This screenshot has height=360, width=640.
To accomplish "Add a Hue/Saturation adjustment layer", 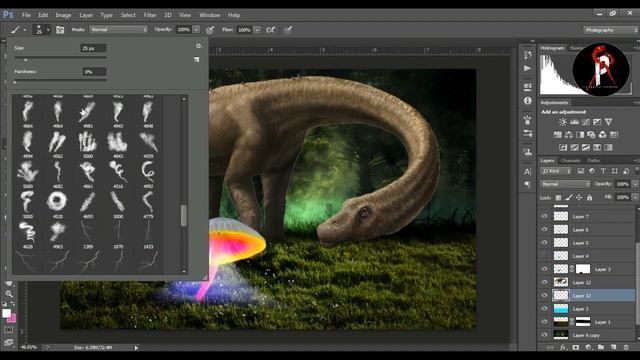I will coord(557,135).
